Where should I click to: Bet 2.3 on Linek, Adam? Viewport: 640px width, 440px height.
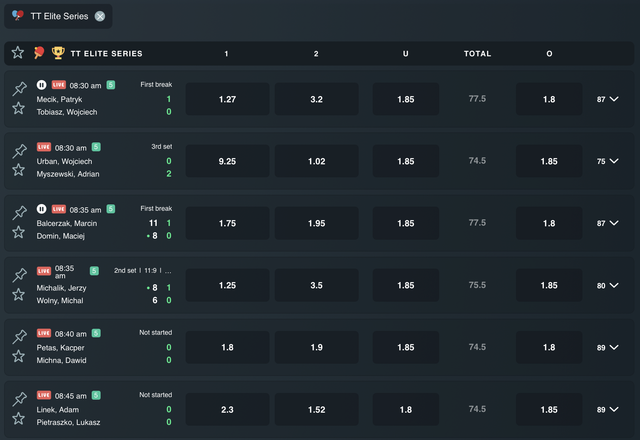227,409
